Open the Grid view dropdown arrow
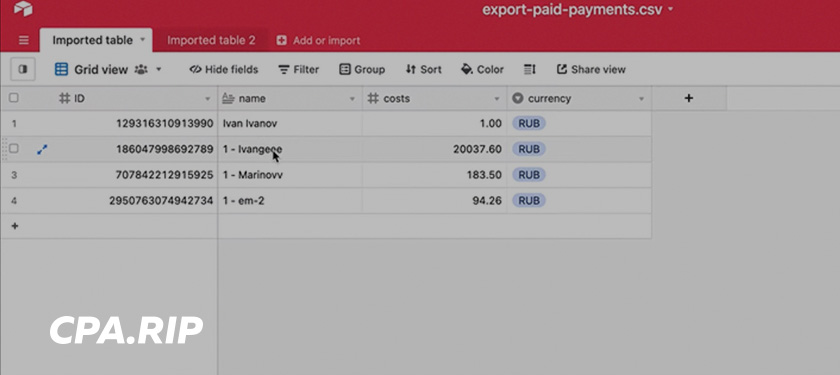 pyautogui.click(x=159, y=69)
